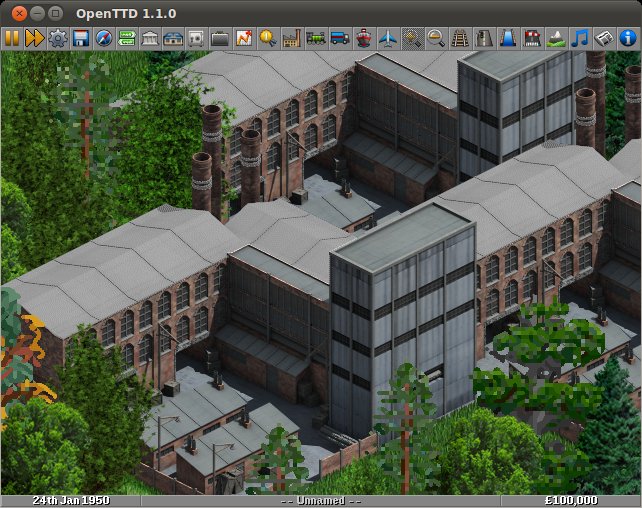
Task: Open railway construction tool
Action: [x=460, y=38]
